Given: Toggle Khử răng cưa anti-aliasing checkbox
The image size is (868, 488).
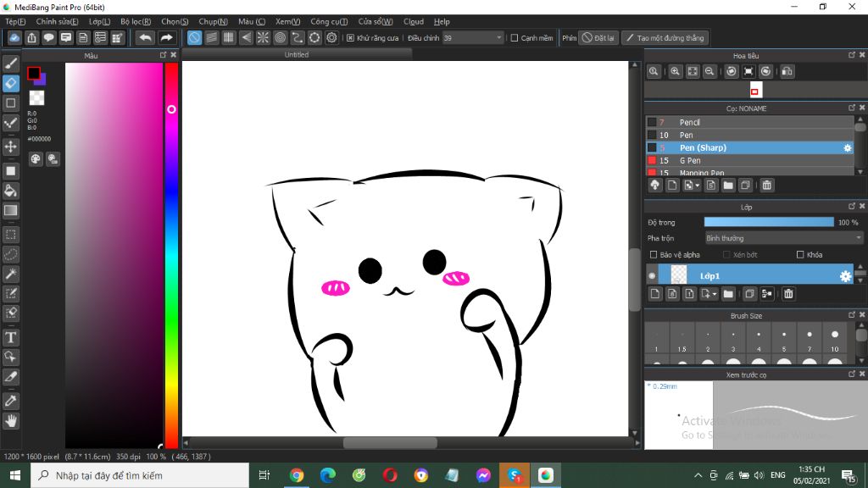Looking at the screenshot, I should [x=350, y=37].
